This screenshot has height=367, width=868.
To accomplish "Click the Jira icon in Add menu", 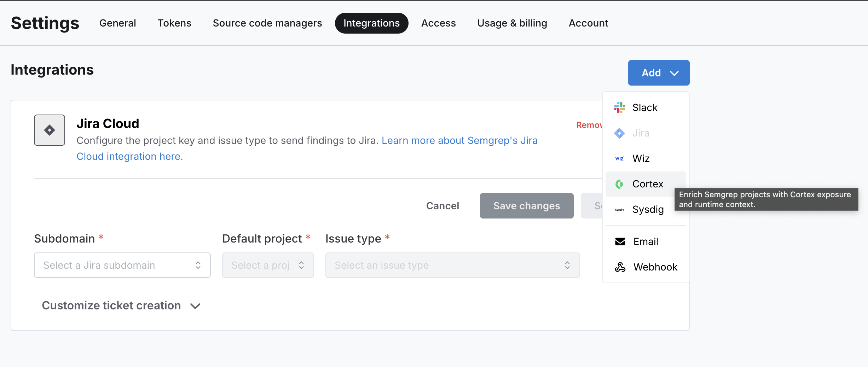I will (x=620, y=133).
